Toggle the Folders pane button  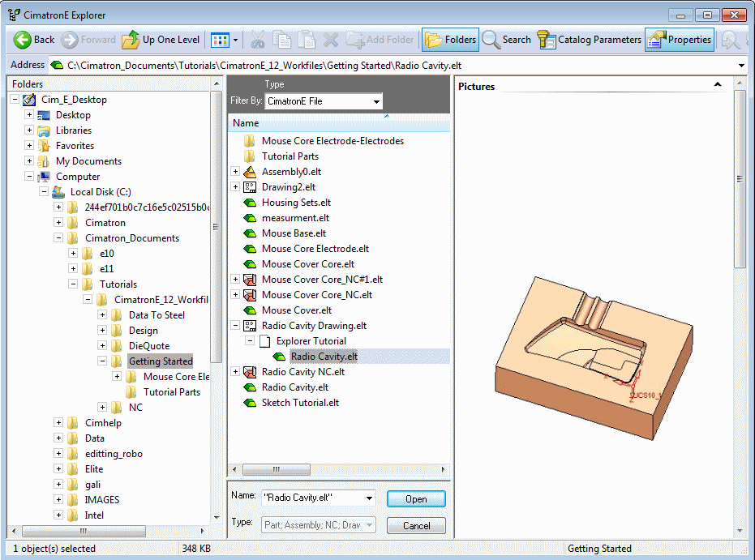450,39
